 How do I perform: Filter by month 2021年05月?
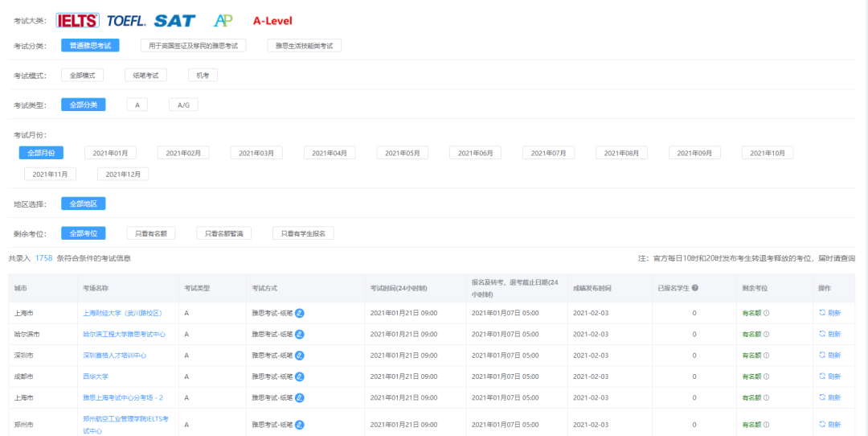pyautogui.click(x=403, y=153)
